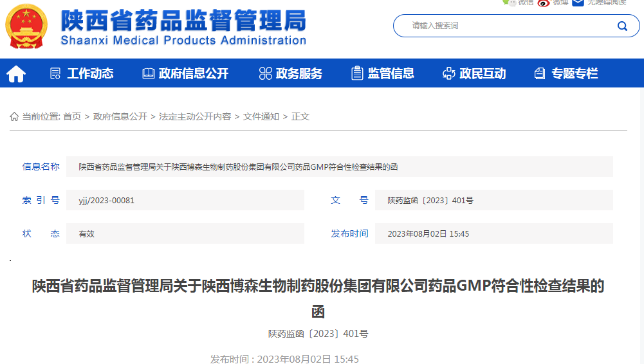Open the 政民互动 menu

[x=483, y=73]
